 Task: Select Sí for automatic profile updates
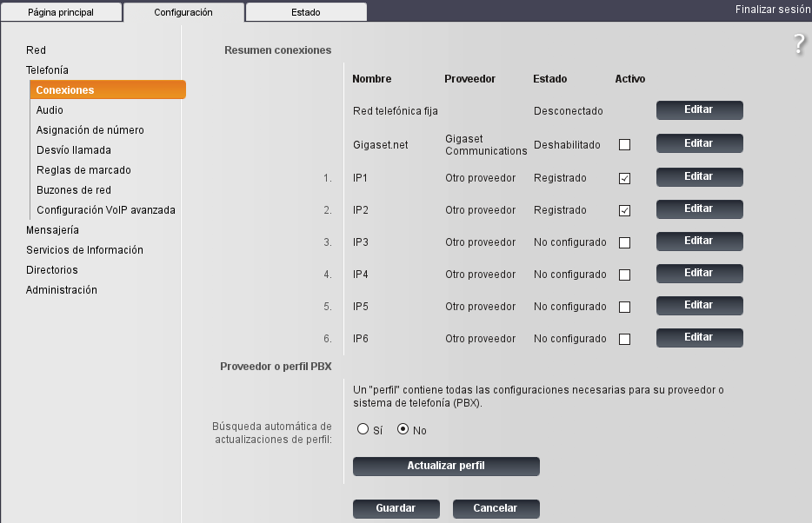tap(363, 430)
